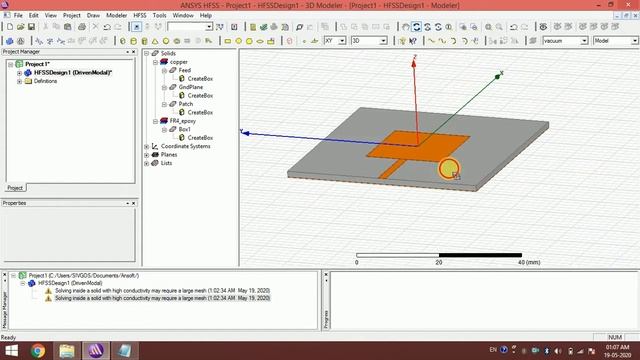Select CreateBox under the Patch object
The width and height of the screenshot is (640, 360).
tap(200, 112)
